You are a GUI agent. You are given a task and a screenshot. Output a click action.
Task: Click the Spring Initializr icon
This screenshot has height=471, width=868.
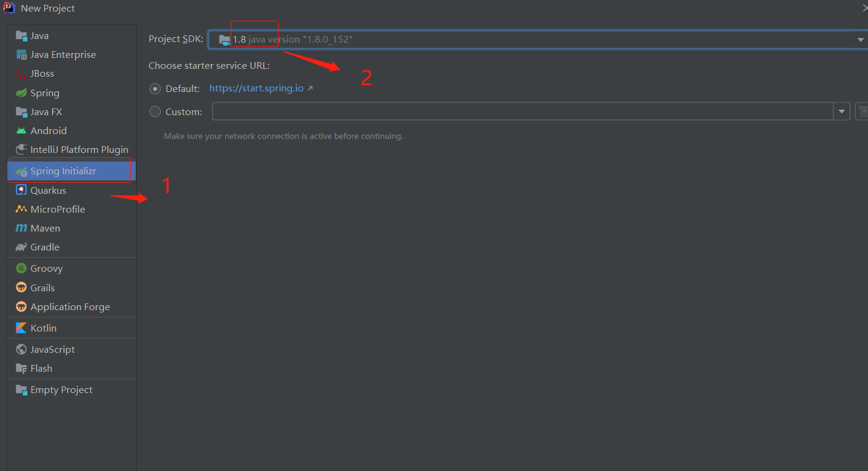(x=21, y=171)
